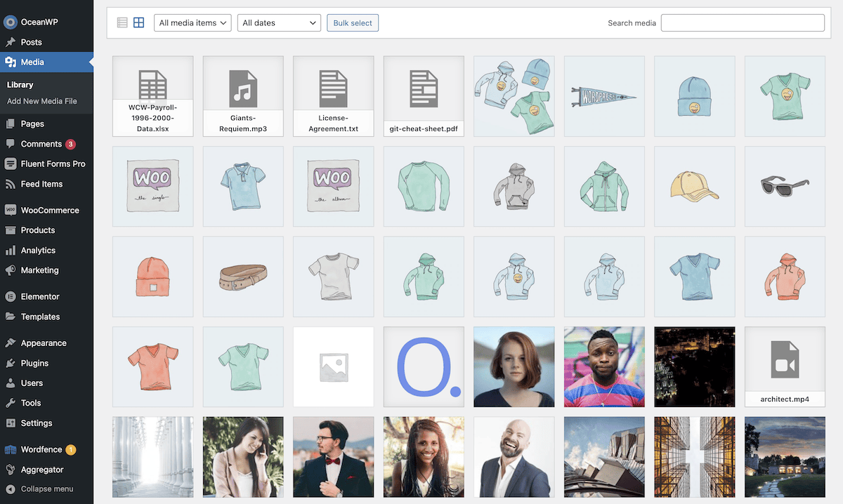The image size is (843, 504).
Task: Click the Fluent Forms Pro icon
Action: [10, 164]
